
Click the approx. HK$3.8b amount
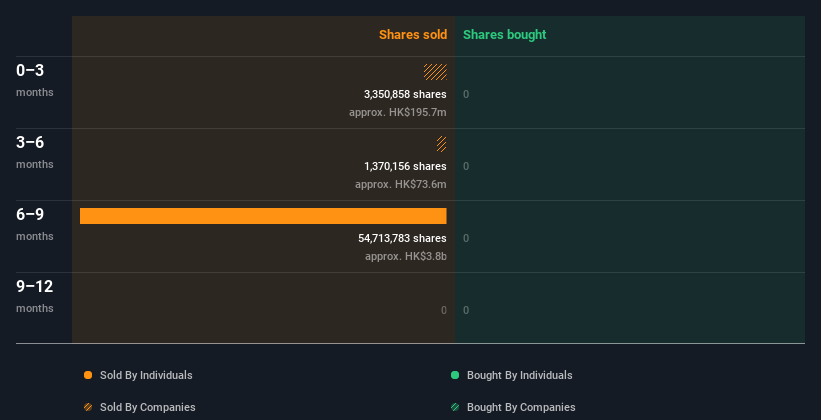(x=406, y=257)
